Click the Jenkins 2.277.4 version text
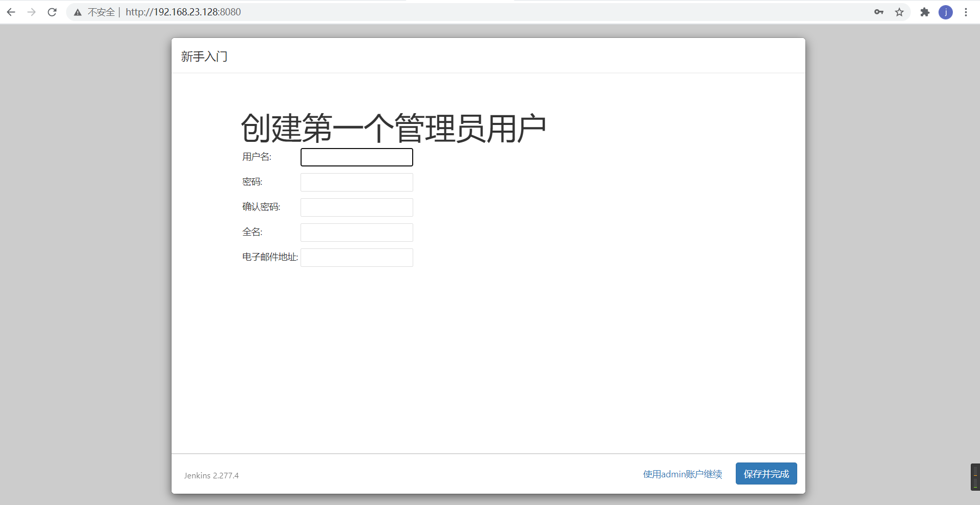The width and height of the screenshot is (980, 505). click(211, 476)
